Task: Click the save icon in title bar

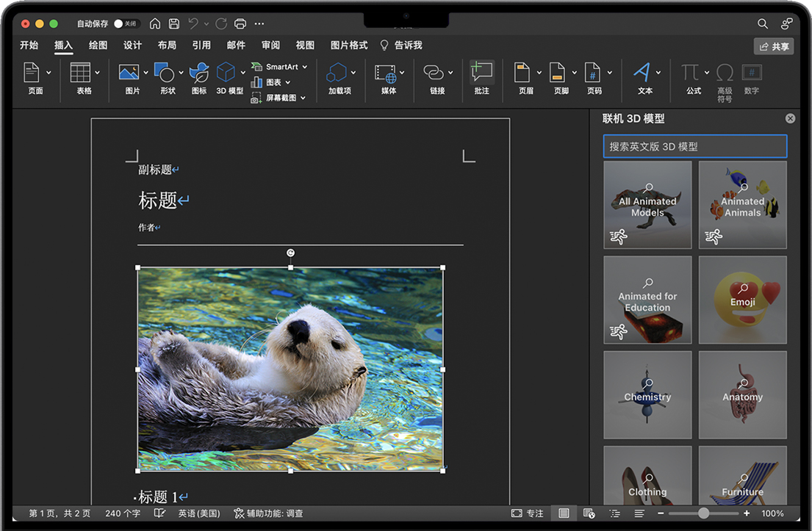Action: pyautogui.click(x=174, y=24)
